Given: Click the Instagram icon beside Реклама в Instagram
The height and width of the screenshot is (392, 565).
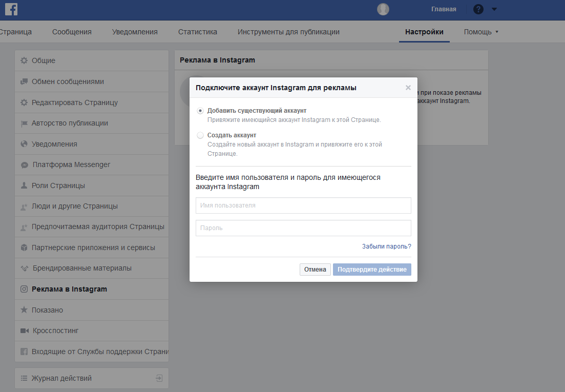Looking at the screenshot, I should point(24,289).
